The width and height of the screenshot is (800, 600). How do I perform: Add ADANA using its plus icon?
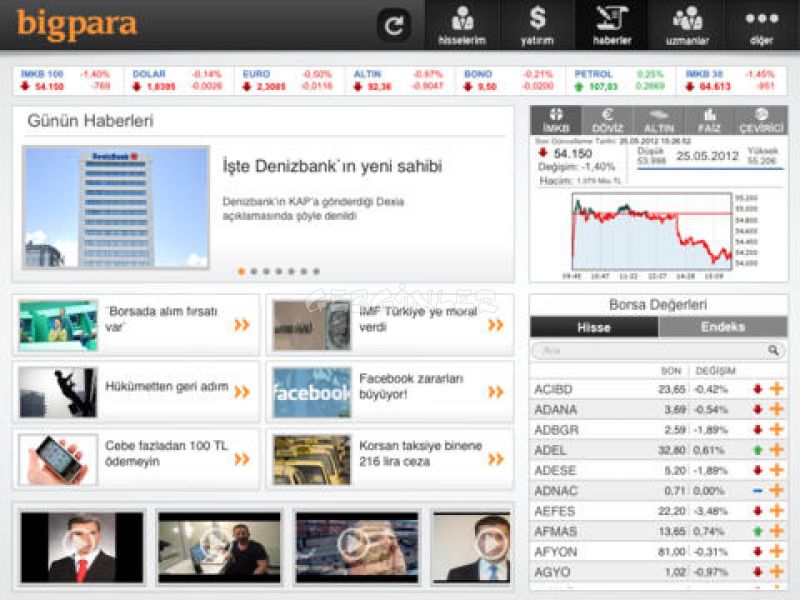[776, 409]
